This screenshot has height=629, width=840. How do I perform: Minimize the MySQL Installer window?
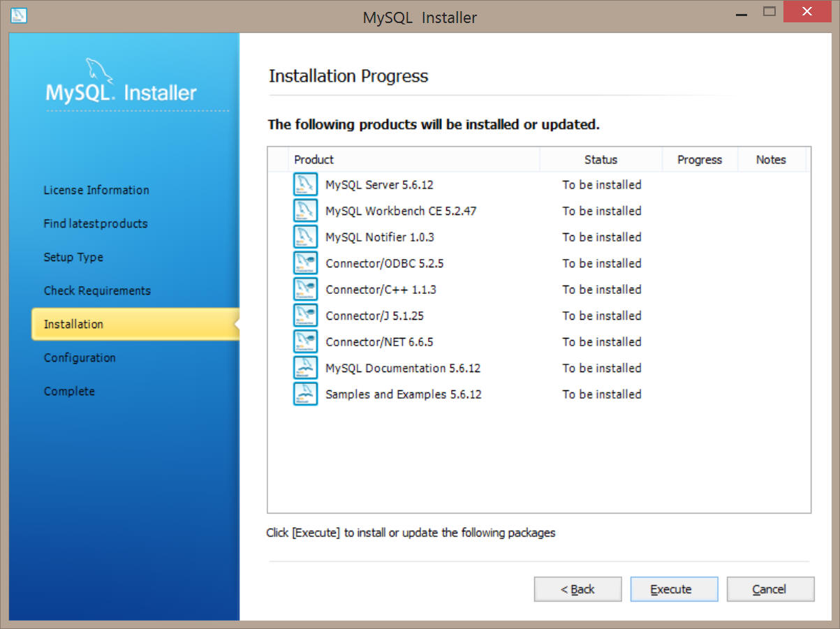click(742, 13)
